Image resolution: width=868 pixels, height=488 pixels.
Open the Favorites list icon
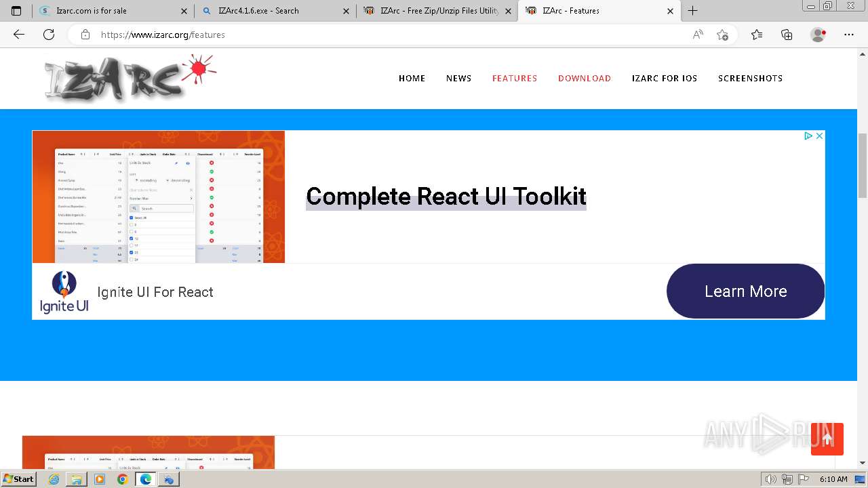click(757, 35)
